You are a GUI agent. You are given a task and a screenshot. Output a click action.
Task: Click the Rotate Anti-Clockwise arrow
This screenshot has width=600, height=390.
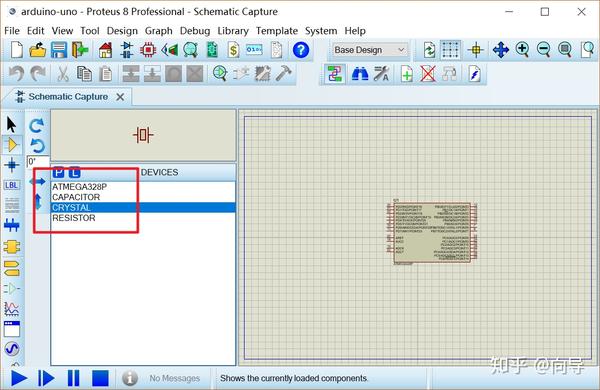point(37,145)
